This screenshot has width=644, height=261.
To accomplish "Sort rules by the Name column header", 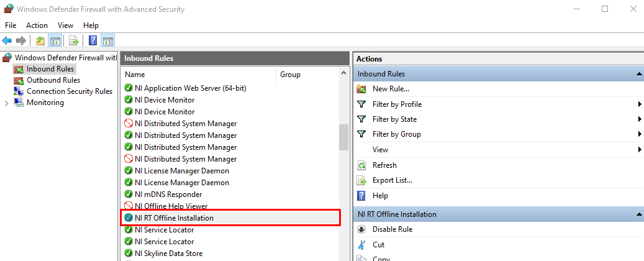I will (199, 75).
